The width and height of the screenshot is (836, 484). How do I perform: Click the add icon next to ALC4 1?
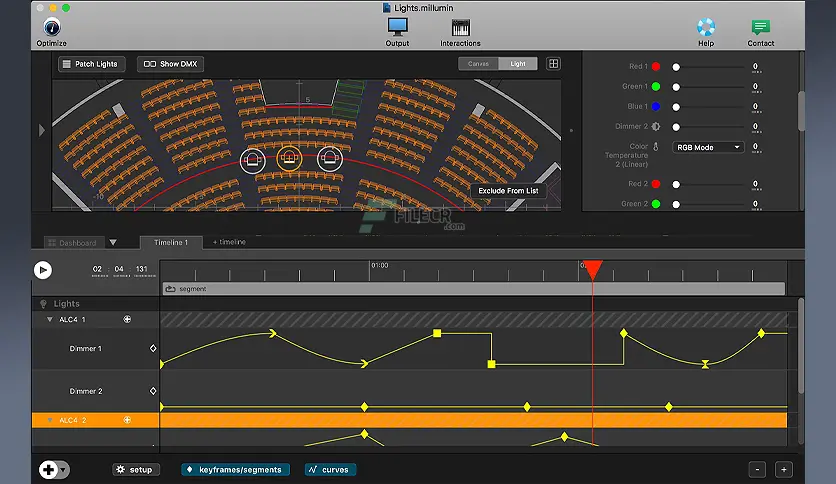(127, 319)
